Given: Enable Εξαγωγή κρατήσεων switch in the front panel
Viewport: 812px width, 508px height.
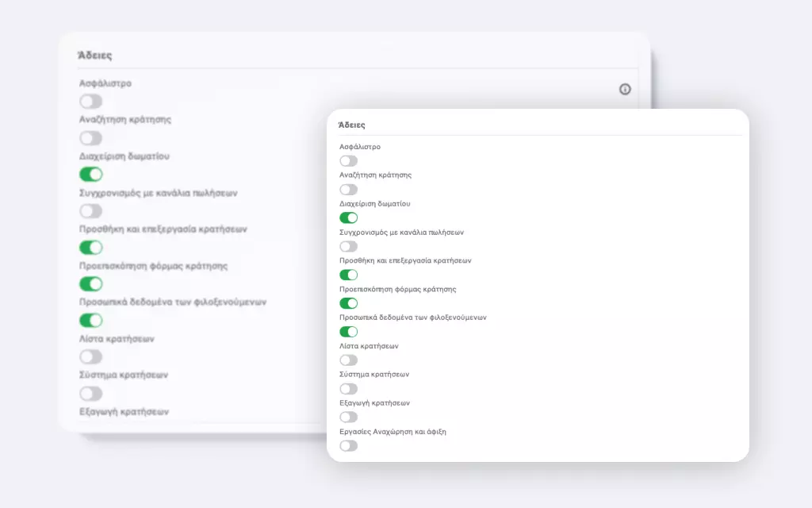Looking at the screenshot, I should [x=348, y=417].
